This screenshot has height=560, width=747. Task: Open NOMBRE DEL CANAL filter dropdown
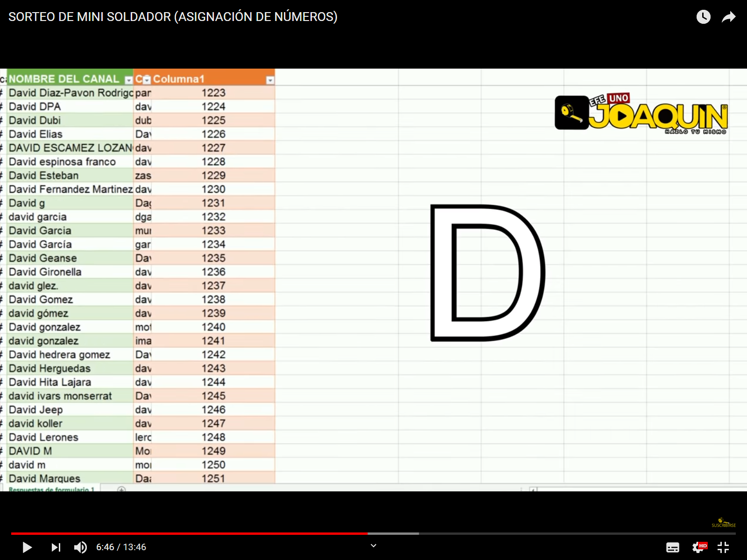[129, 80]
